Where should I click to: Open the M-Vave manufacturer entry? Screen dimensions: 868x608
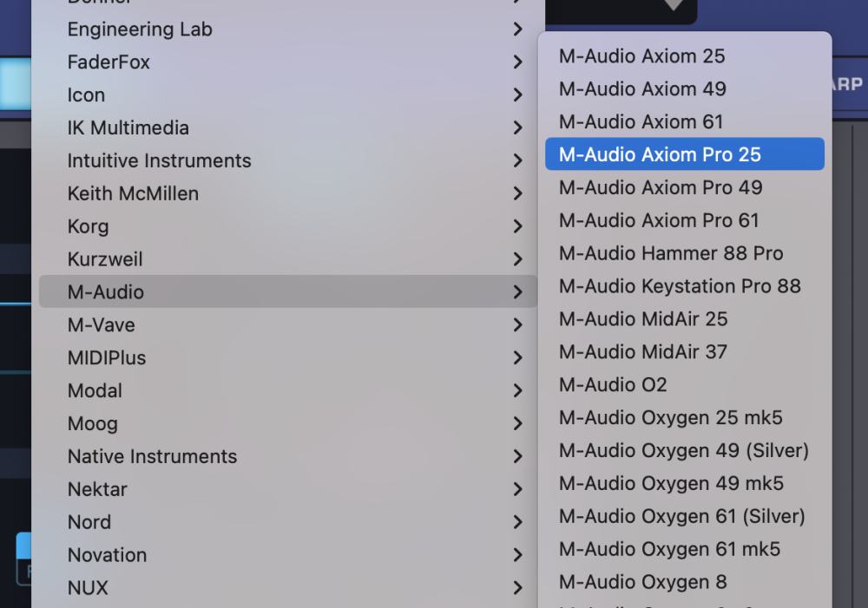[x=101, y=325]
